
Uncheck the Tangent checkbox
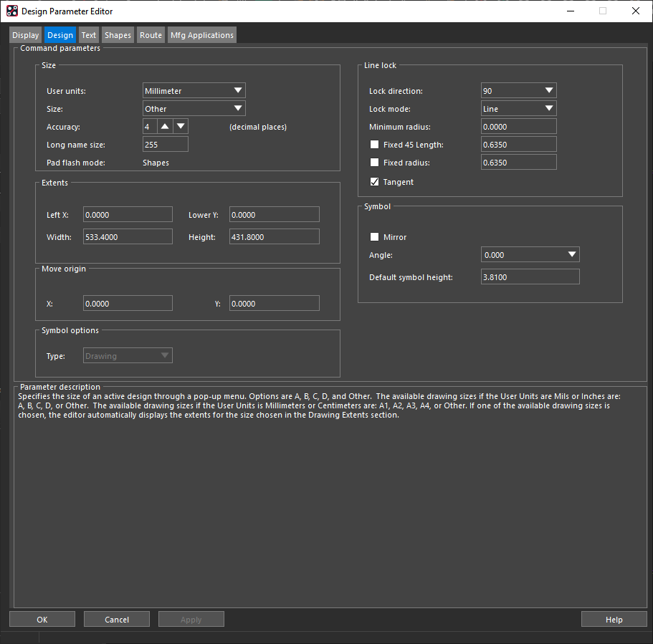pos(375,181)
